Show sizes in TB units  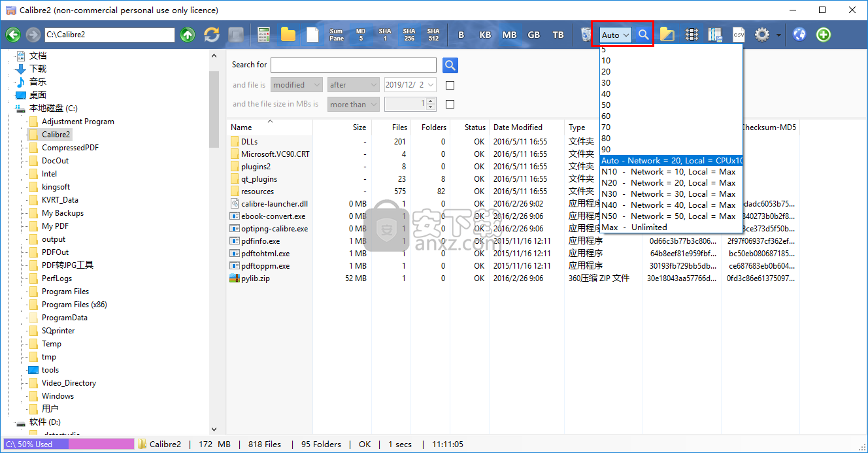558,35
